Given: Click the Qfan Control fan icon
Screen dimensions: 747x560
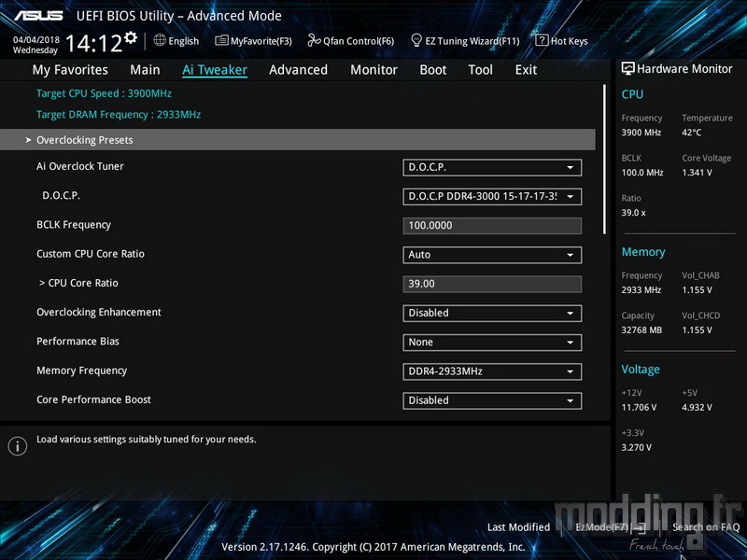Looking at the screenshot, I should coord(314,40).
